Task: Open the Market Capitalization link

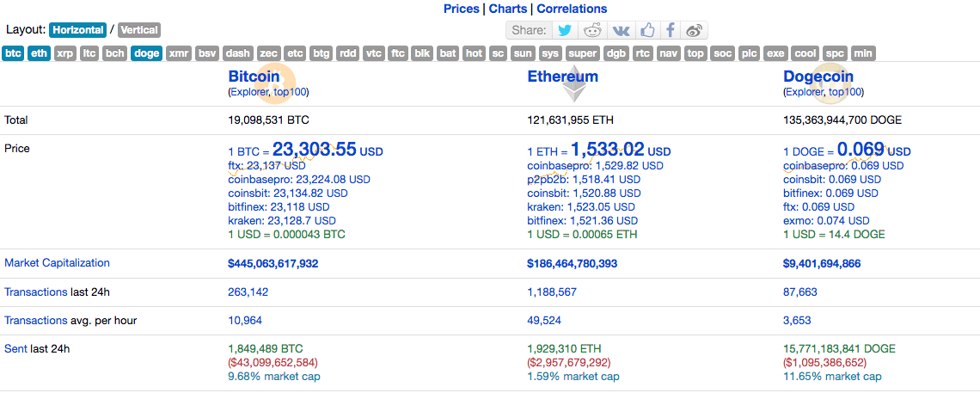Action: [57, 263]
